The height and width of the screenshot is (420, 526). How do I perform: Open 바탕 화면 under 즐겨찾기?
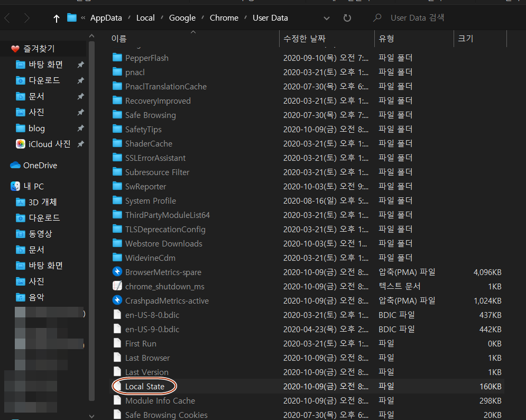[45, 65]
